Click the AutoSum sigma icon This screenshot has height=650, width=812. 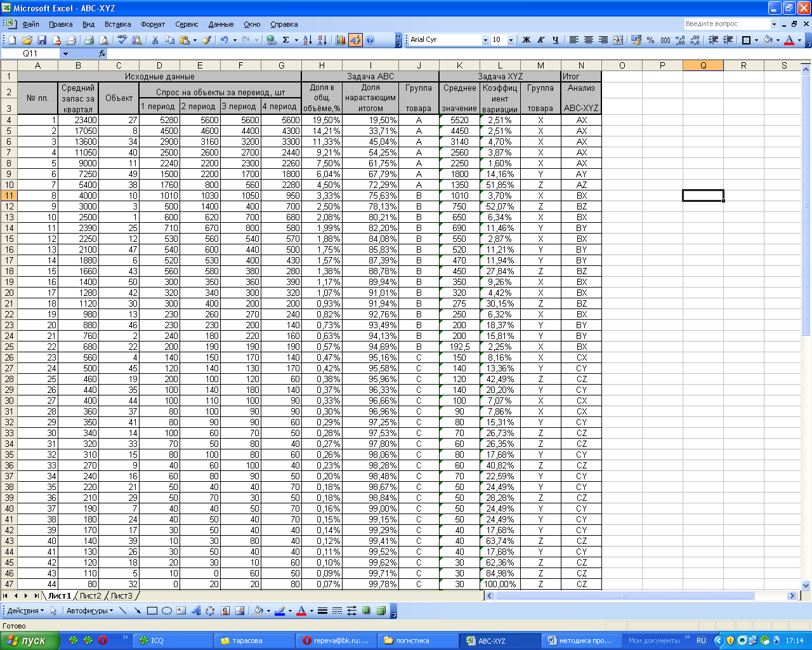click(286, 40)
